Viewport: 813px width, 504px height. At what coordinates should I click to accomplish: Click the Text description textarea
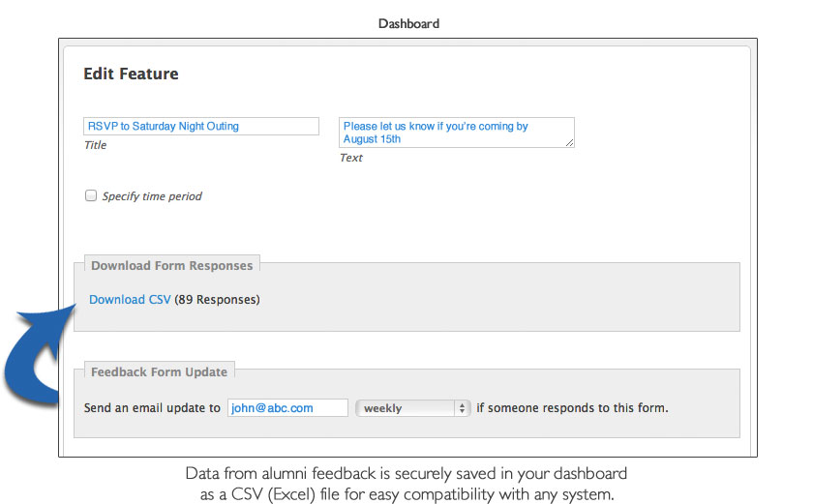[x=455, y=133]
